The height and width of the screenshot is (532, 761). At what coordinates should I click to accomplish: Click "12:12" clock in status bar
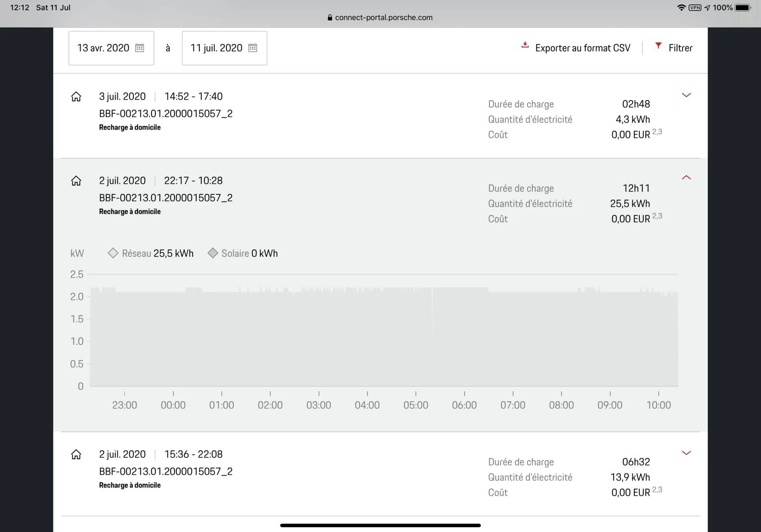(x=20, y=8)
